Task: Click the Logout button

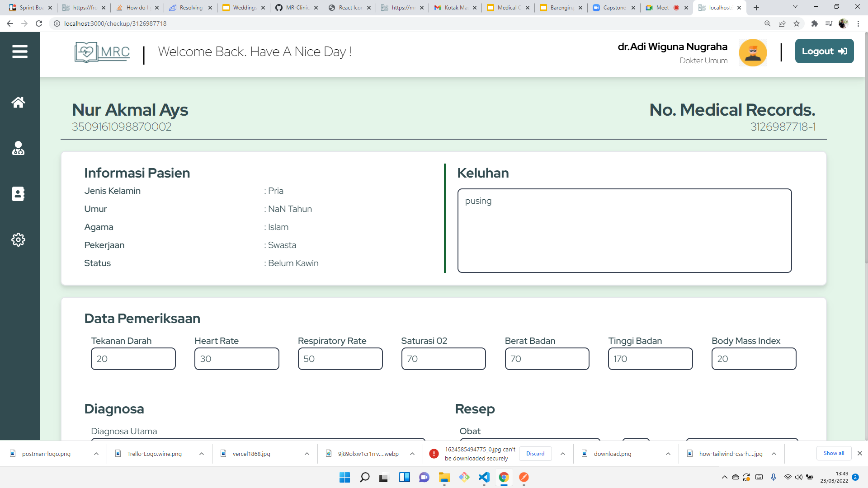Action: [824, 52]
